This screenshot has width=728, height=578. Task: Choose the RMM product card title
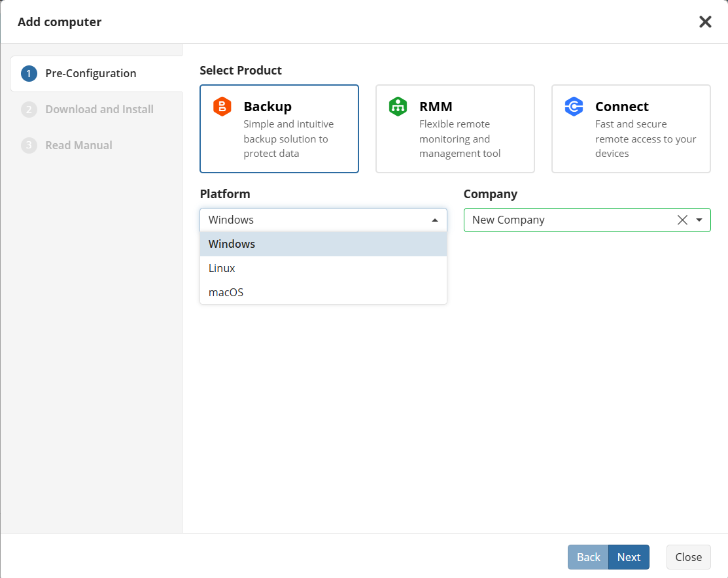click(x=436, y=107)
